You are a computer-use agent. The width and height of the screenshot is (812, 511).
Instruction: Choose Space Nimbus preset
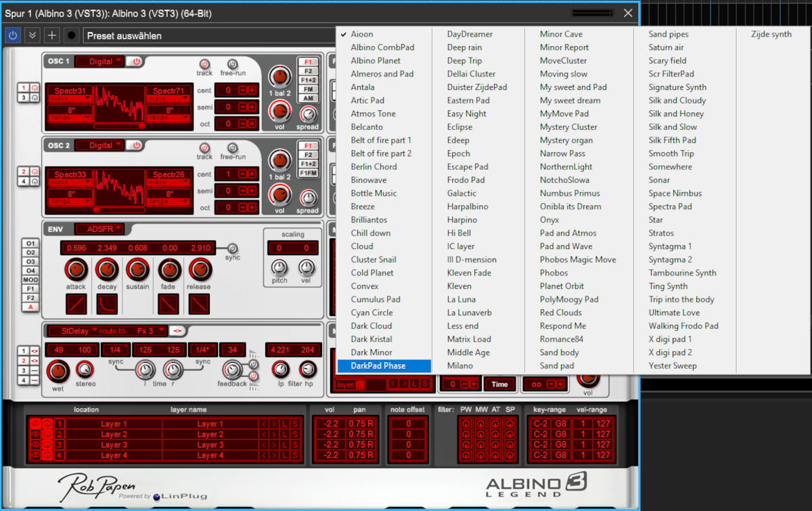[x=675, y=193]
